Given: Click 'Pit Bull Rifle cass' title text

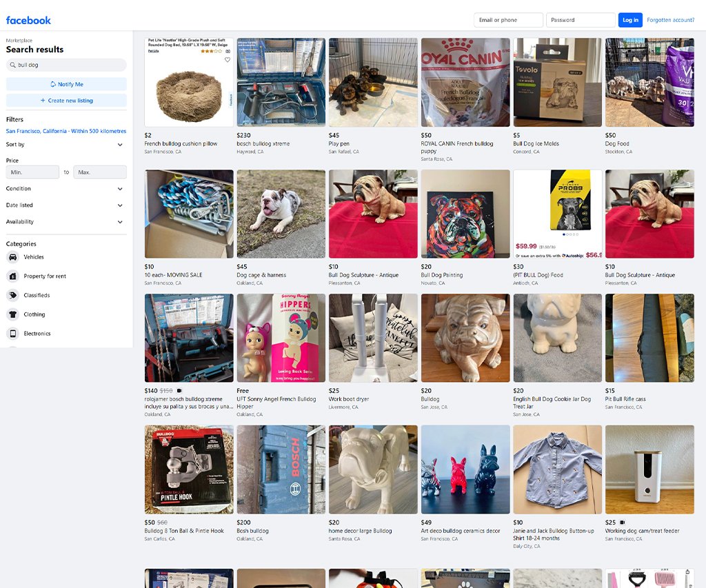Looking at the screenshot, I should tap(625, 399).
